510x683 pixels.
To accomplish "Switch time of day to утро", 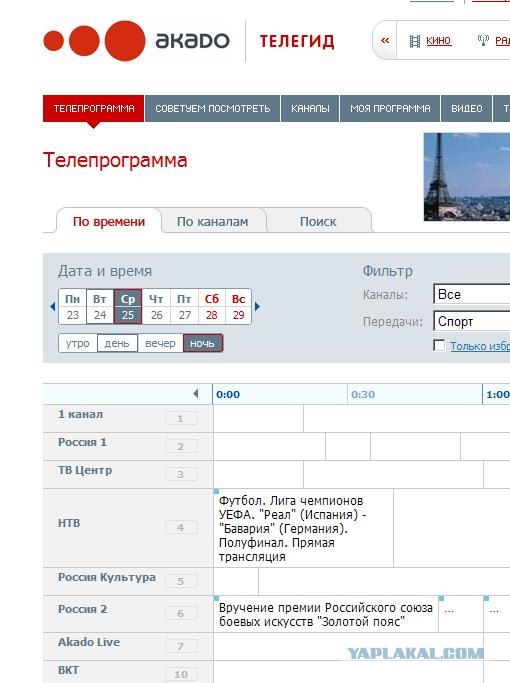I will click(x=78, y=343).
